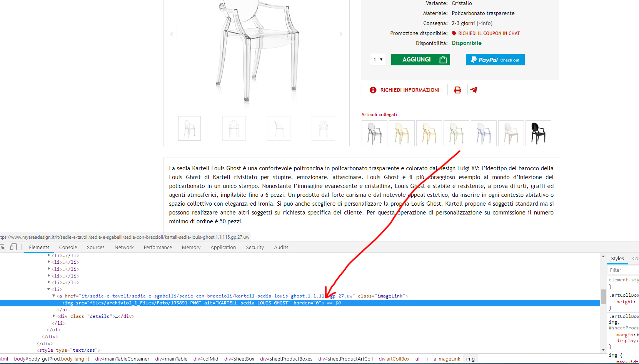Viewport: 639px width, 364px height.
Task: Open the black chair related article
Action: tap(538, 133)
